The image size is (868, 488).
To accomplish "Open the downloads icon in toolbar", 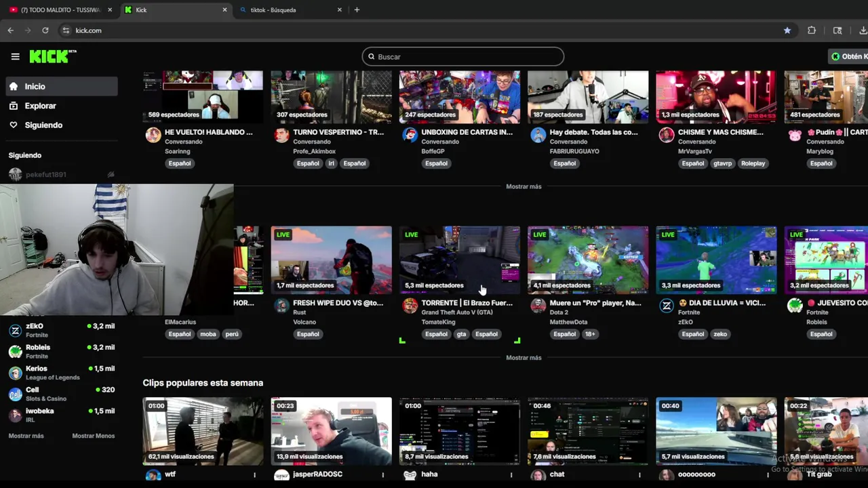I will [x=863, y=30].
